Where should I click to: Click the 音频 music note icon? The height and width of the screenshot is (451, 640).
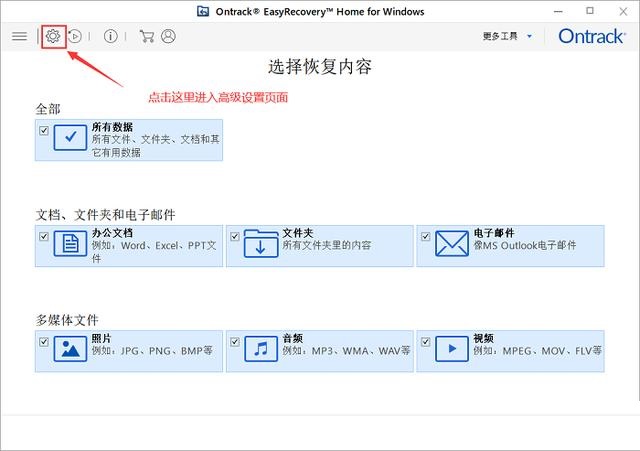261,349
